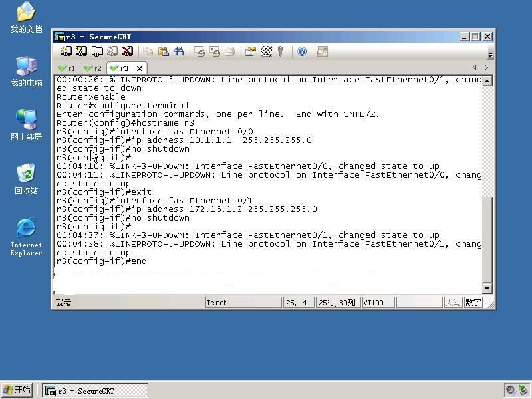Click the 'r3(config-if)#exit' line
This screenshot has height=399, width=532.
click(x=104, y=192)
